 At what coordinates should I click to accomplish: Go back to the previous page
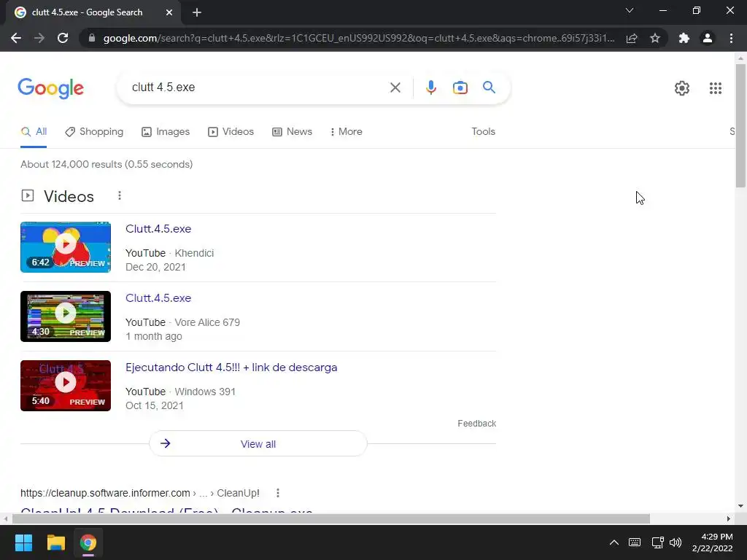point(16,38)
